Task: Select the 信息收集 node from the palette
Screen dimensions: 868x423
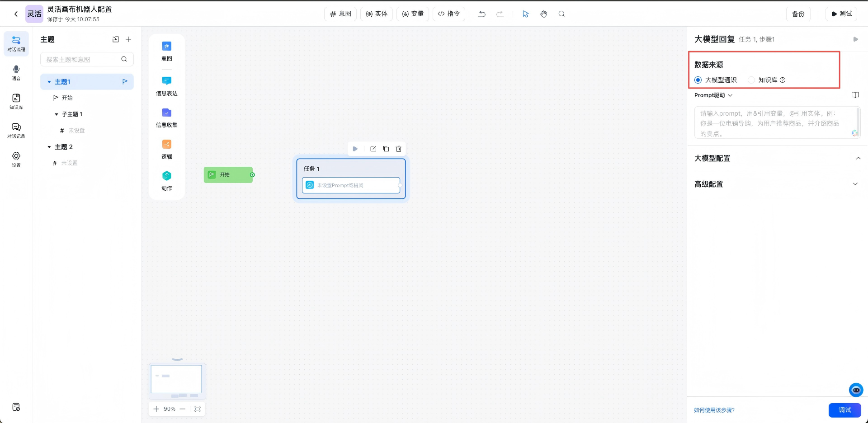Action: (x=166, y=117)
